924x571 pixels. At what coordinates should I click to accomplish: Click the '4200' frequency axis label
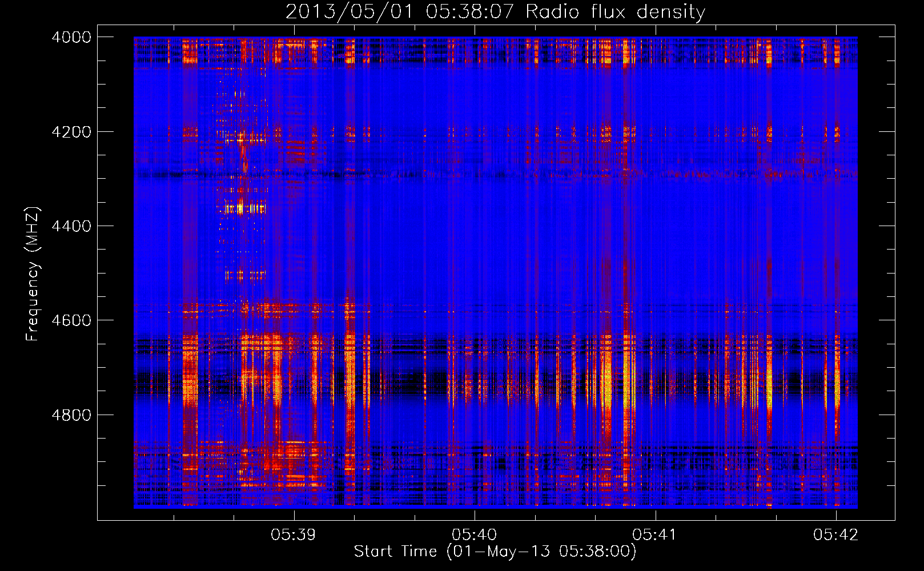pos(71,132)
